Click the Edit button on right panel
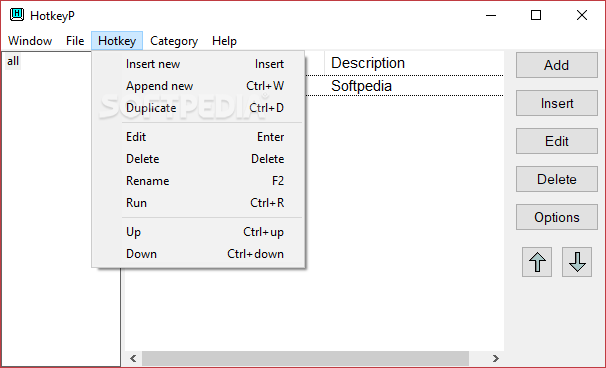 [x=557, y=141]
